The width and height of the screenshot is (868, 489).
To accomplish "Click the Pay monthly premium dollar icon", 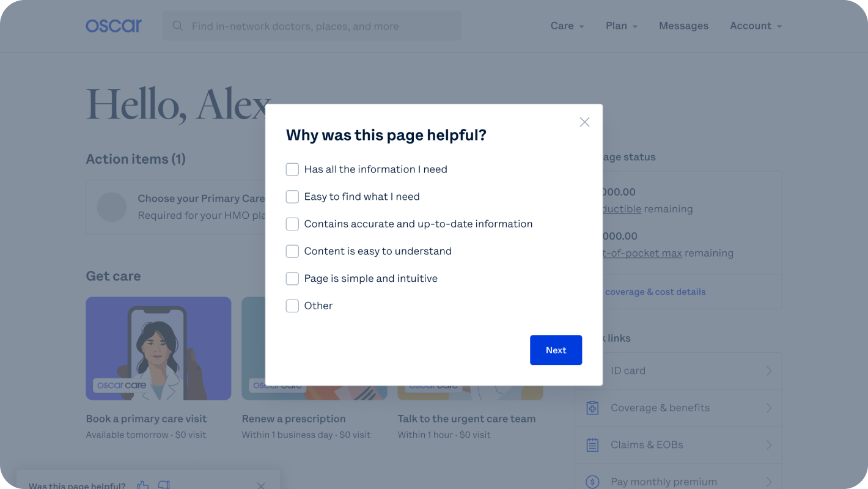I will pyautogui.click(x=592, y=482).
